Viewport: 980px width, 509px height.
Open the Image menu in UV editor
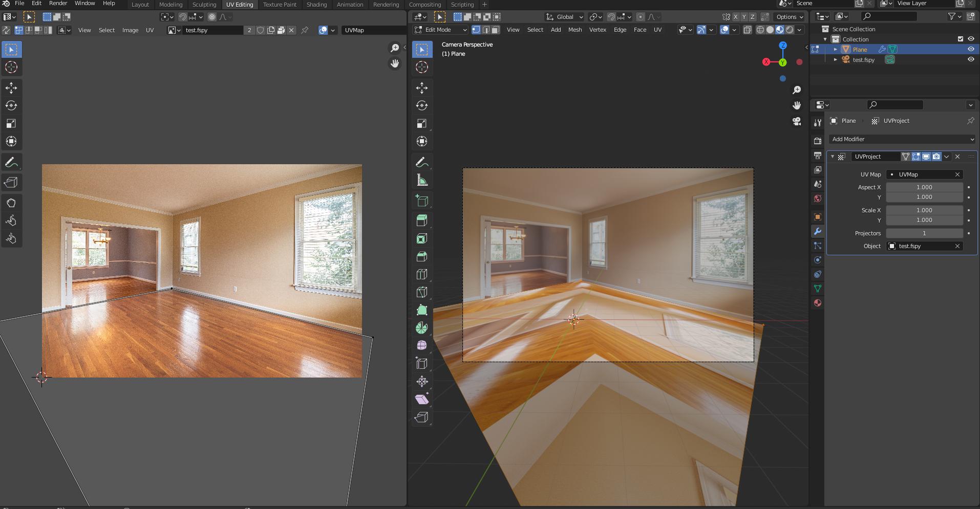pyautogui.click(x=130, y=30)
